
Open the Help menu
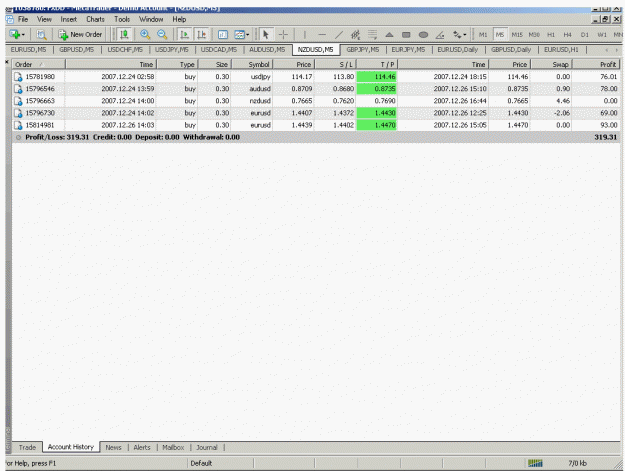click(179, 19)
